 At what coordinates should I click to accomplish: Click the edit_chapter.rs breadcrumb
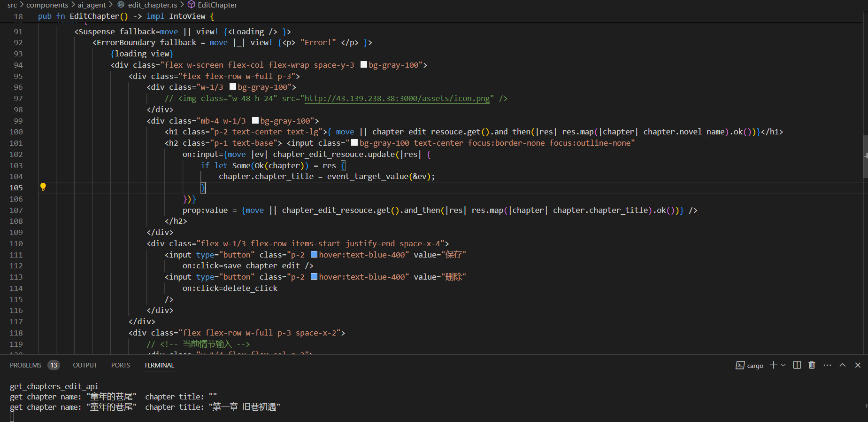point(153,5)
